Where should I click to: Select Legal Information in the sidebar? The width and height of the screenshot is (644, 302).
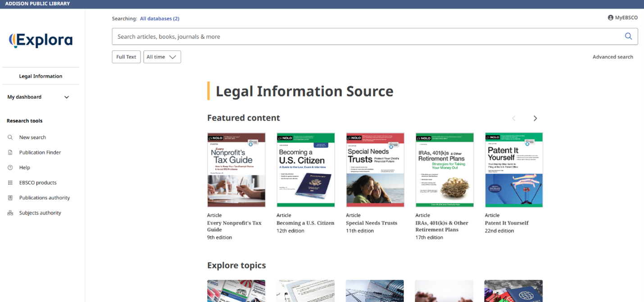pyautogui.click(x=41, y=76)
